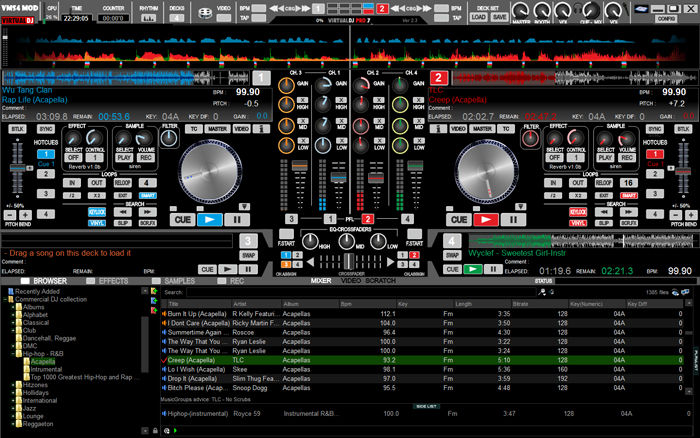Switch center panel to SCRATCH
Screen dimensions: 700x438
click(x=380, y=281)
